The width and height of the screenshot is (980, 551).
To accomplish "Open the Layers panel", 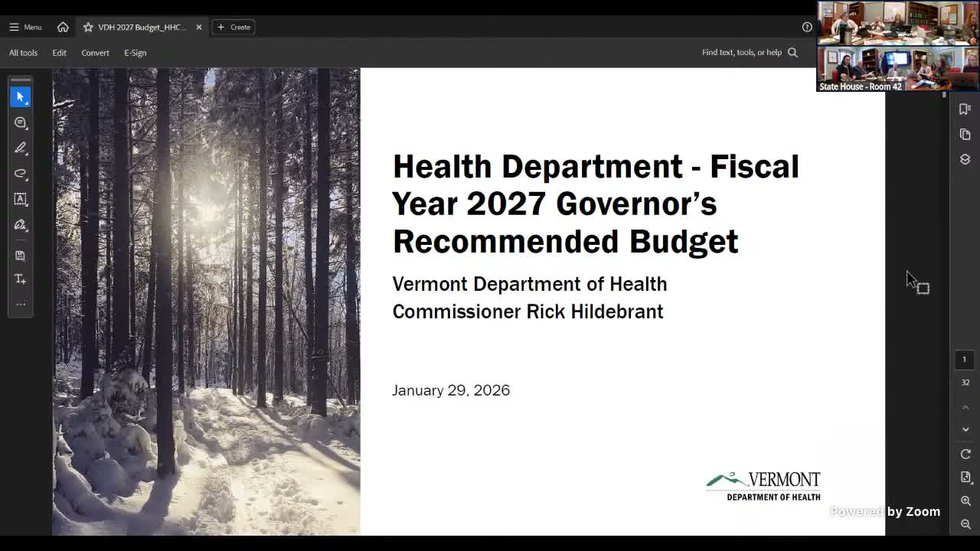I will [x=965, y=159].
